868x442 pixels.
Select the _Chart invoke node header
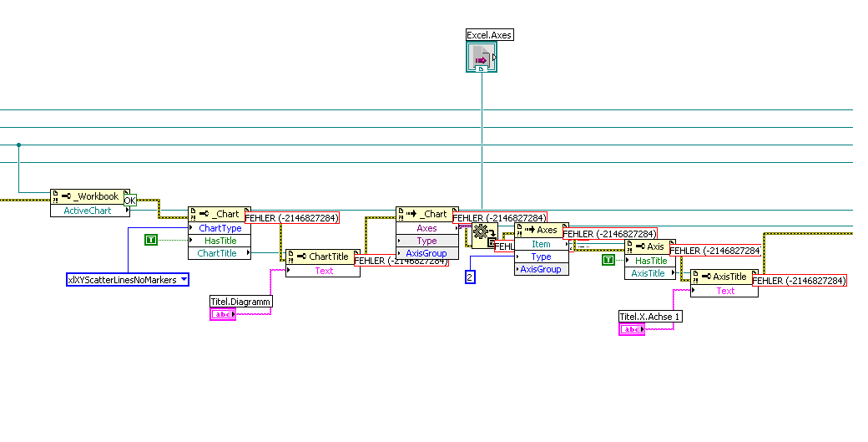click(x=426, y=214)
